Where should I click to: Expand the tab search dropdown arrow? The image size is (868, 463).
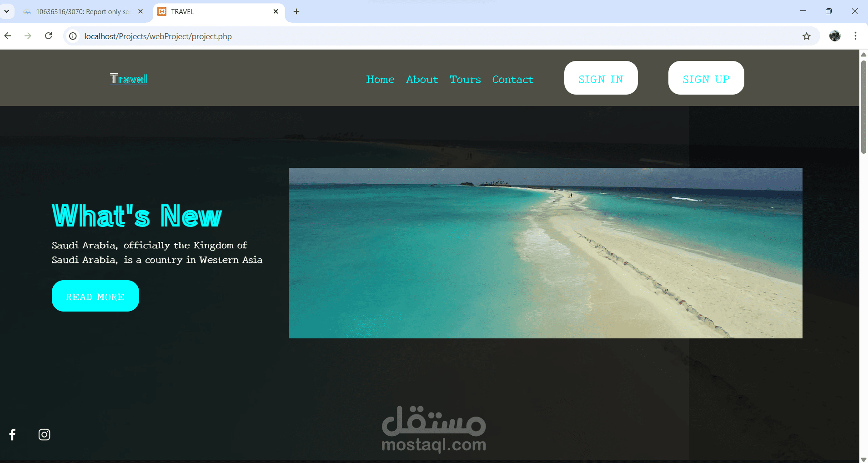coord(7,11)
